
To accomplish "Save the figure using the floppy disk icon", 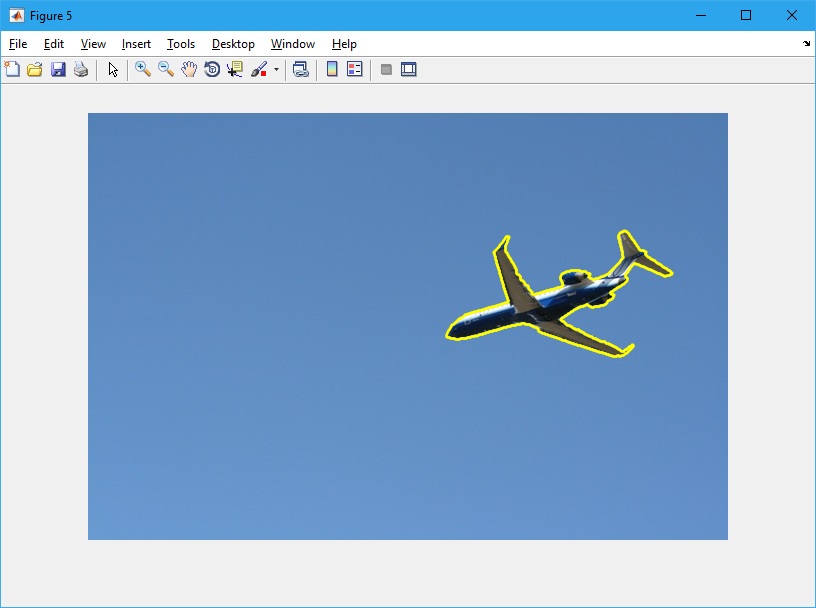I will coord(58,69).
